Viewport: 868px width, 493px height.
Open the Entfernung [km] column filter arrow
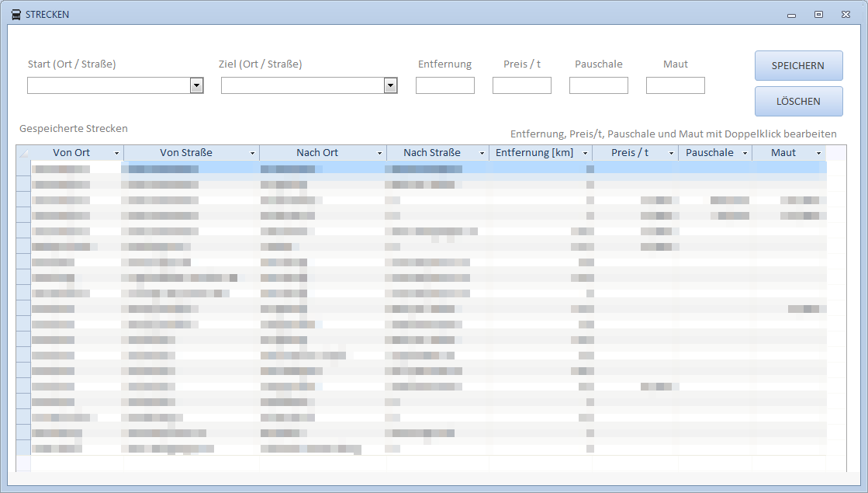(585, 154)
